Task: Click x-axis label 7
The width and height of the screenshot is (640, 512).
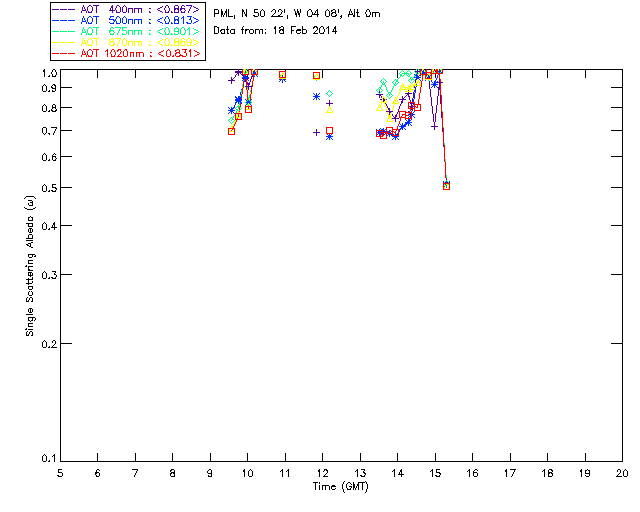Action: point(135,473)
